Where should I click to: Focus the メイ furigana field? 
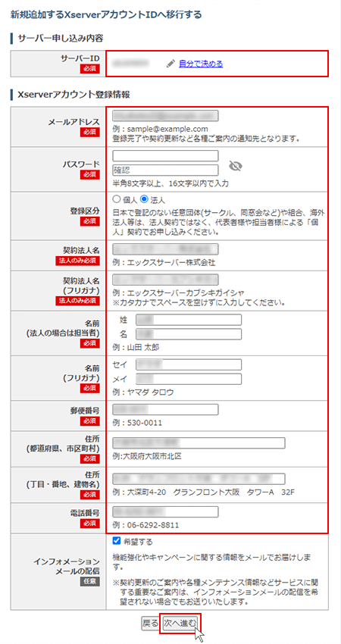[x=189, y=379]
